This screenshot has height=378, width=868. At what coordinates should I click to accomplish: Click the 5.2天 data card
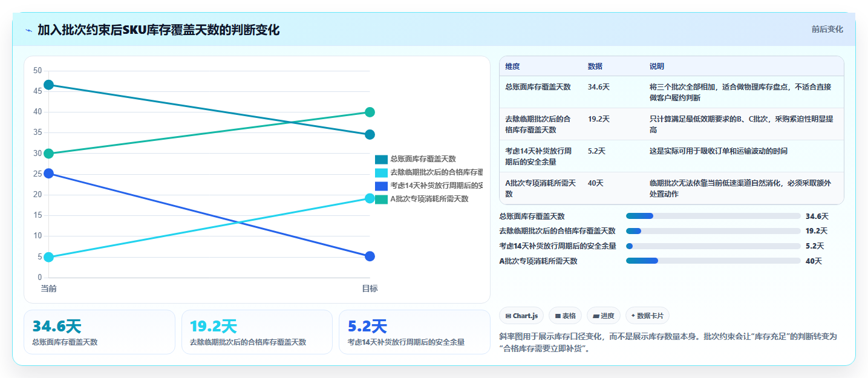pyautogui.click(x=414, y=332)
